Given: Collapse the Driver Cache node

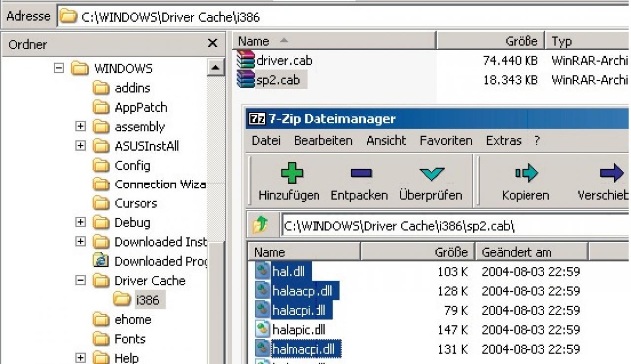Looking at the screenshot, I should click(x=80, y=280).
